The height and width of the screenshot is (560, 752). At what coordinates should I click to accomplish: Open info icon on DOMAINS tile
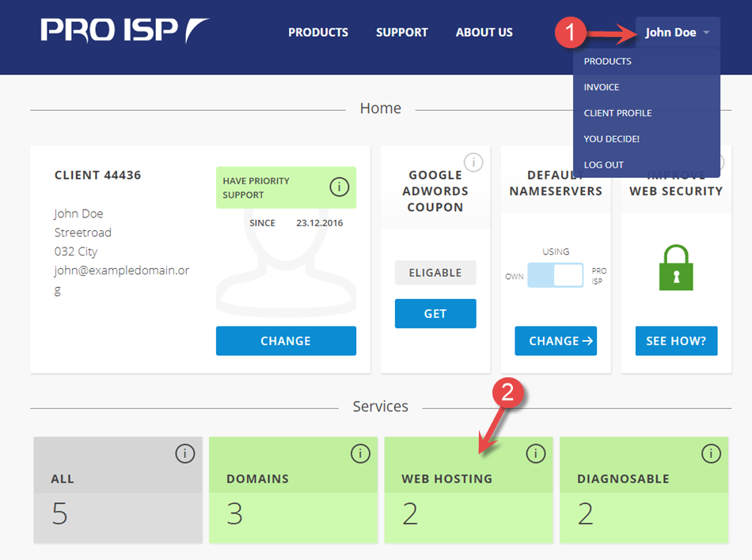360,453
